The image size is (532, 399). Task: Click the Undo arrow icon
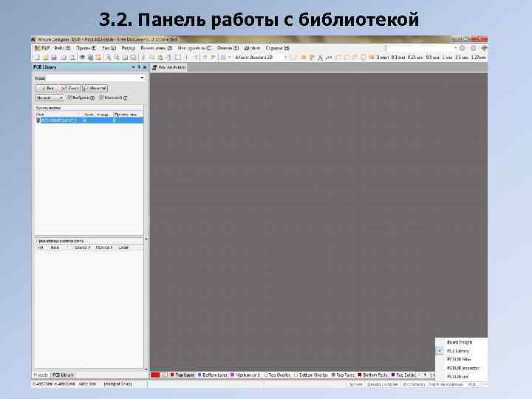click(x=205, y=58)
